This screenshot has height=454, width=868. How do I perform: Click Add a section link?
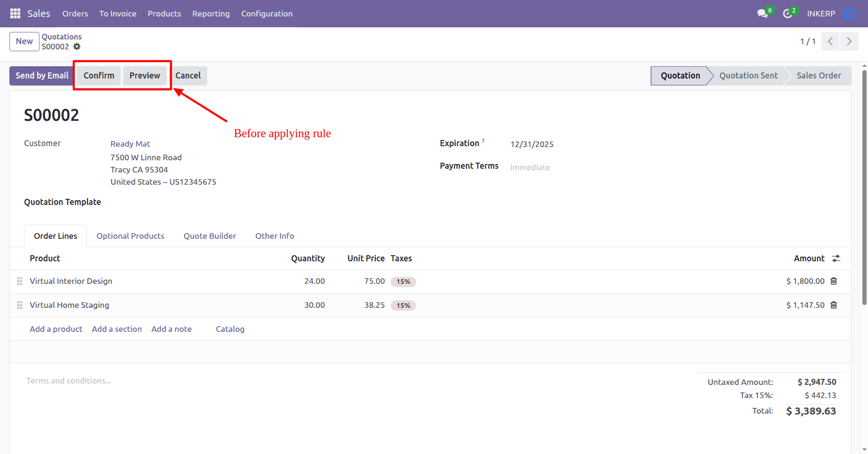(x=117, y=329)
